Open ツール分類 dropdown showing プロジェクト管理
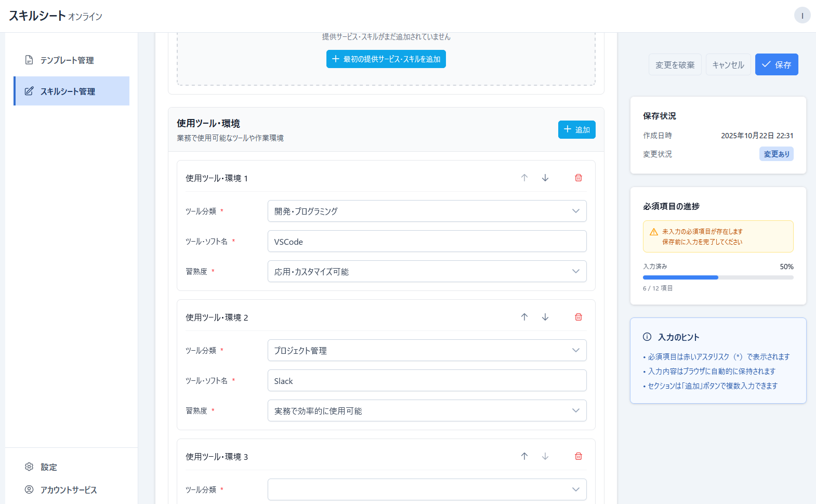This screenshot has height=504, width=816. click(x=427, y=350)
